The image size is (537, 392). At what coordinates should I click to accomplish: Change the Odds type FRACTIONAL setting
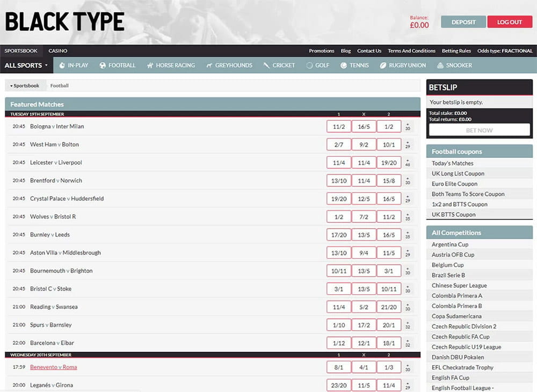[x=505, y=50]
